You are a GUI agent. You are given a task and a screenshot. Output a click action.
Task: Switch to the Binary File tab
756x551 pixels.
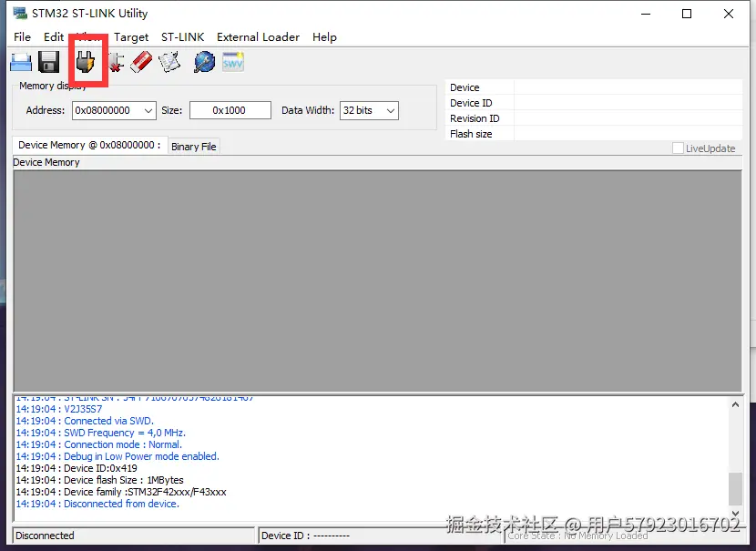pyautogui.click(x=194, y=147)
